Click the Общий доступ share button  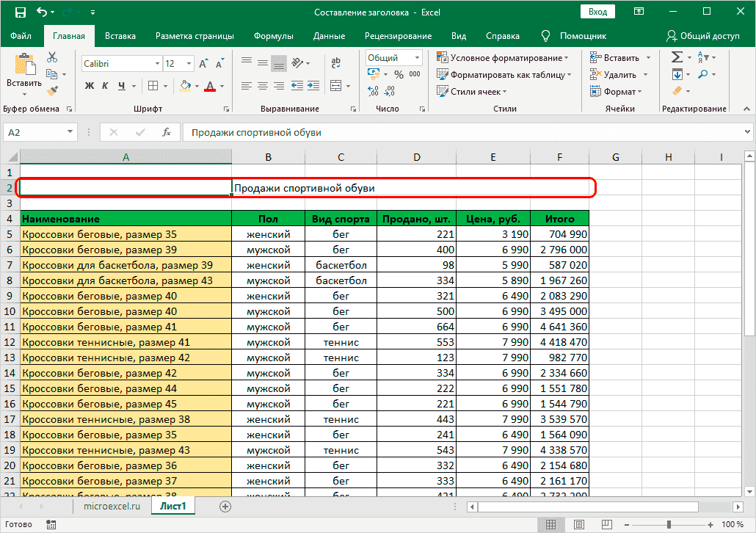702,36
